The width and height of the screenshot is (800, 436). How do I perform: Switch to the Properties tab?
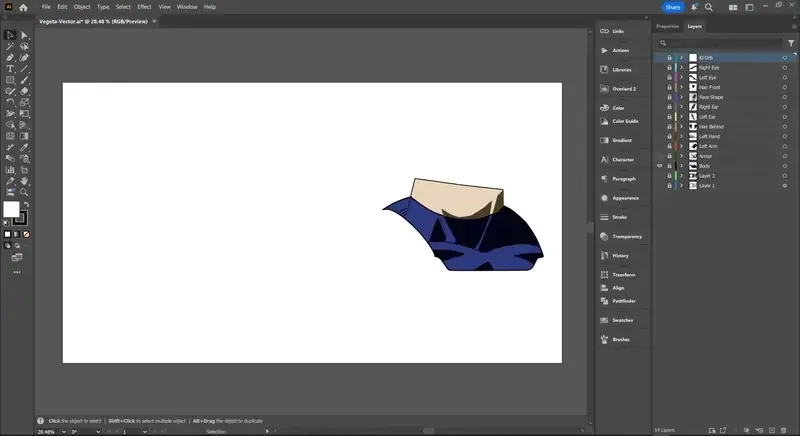pos(667,26)
